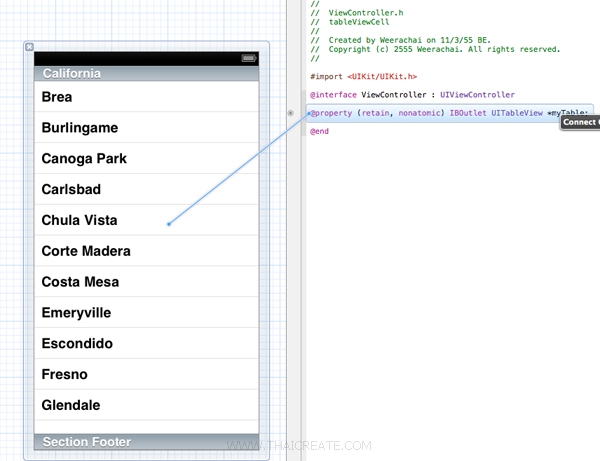Click the ViewController.h comment line
Viewport: 600px width, 461px height.
tap(357, 13)
